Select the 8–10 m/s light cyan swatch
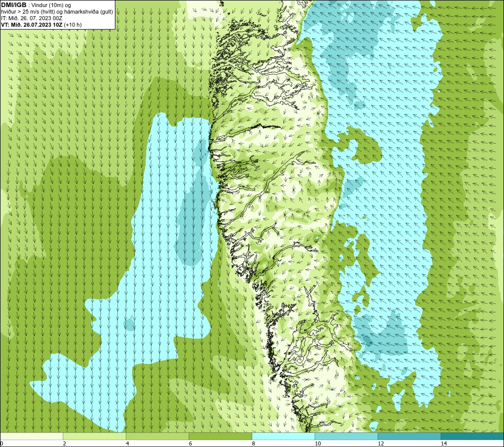 coord(283,436)
